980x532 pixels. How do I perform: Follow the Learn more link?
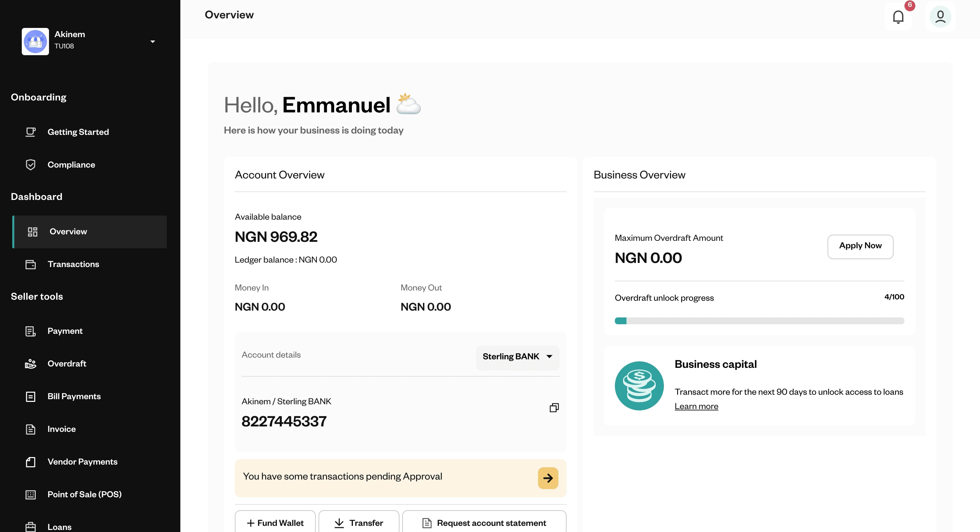point(696,407)
